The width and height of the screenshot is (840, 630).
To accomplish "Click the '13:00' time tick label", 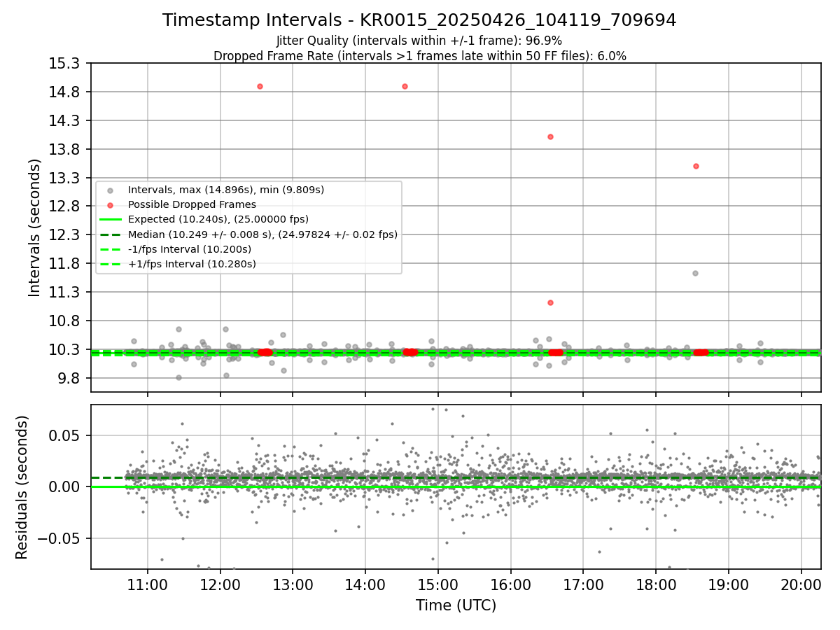I will point(293,584).
